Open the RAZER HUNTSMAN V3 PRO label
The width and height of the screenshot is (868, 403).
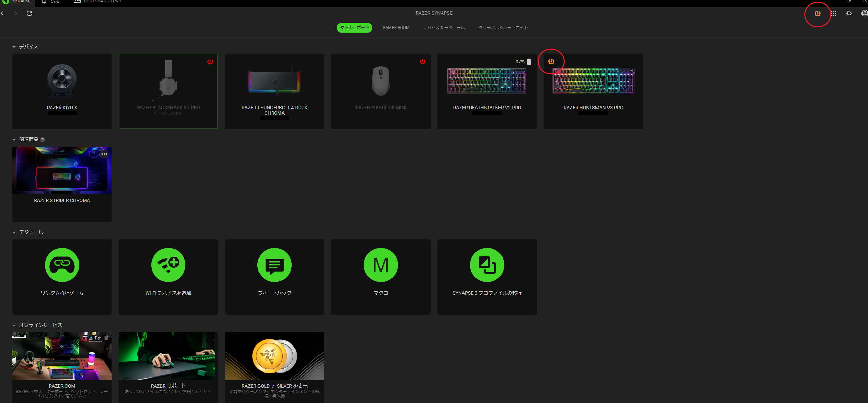click(593, 108)
